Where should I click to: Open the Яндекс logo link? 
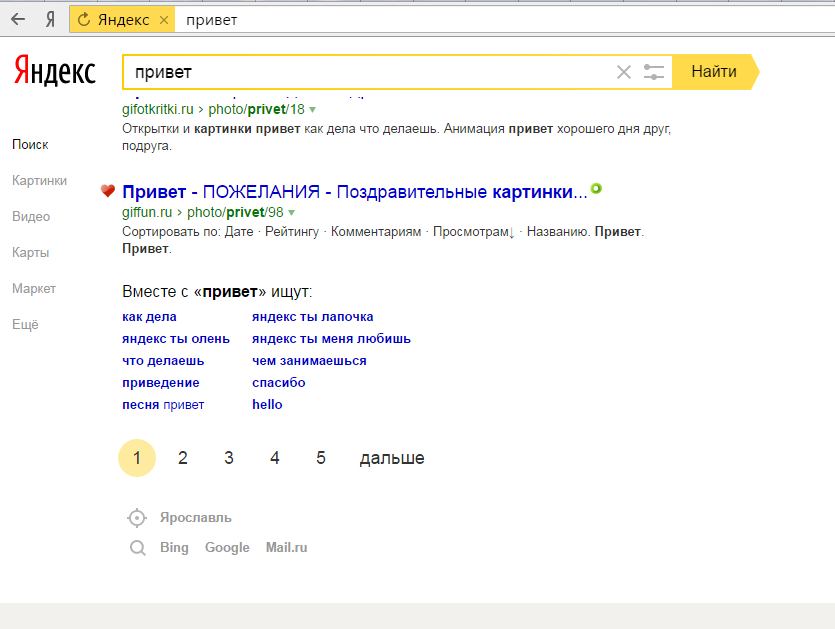54,71
